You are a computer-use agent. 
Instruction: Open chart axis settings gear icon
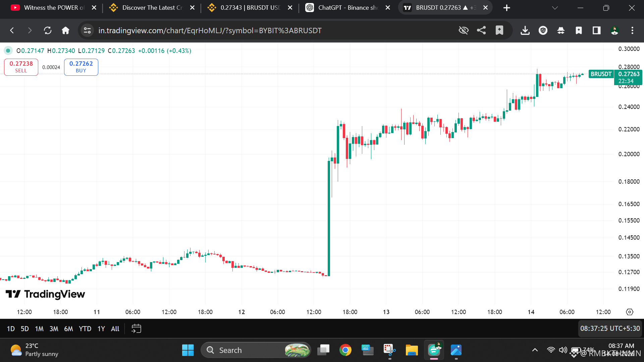tap(630, 312)
